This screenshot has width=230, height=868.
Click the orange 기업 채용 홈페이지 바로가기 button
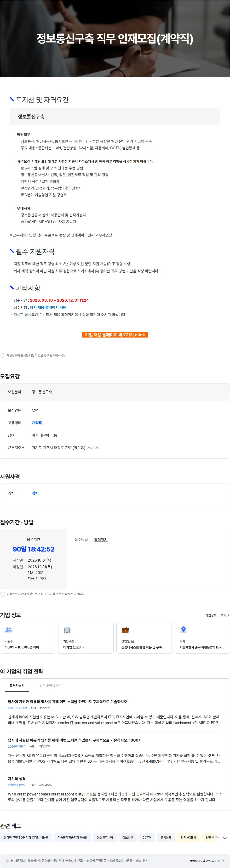coord(115,335)
